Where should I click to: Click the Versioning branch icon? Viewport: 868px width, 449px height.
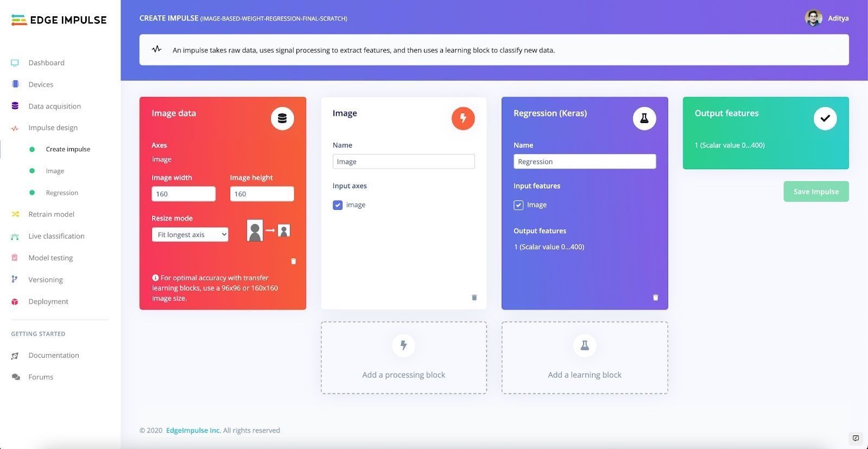[x=15, y=279]
